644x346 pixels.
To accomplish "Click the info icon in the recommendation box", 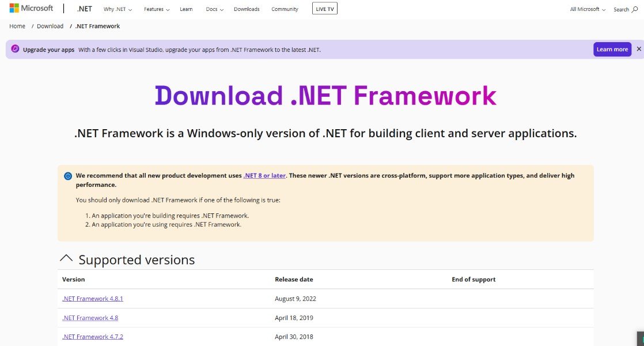I will point(68,176).
